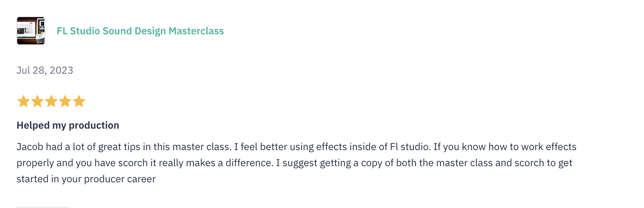Click the second rating star

point(37,101)
